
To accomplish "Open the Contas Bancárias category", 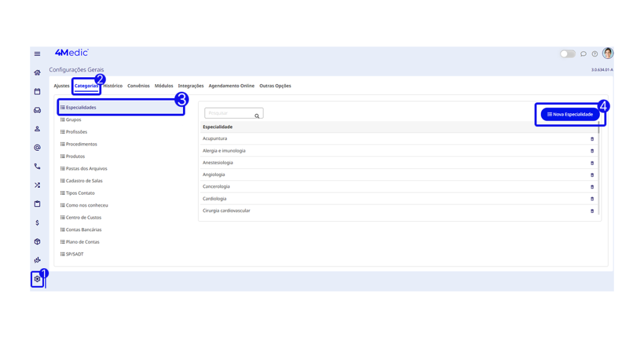I will click(x=83, y=230).
